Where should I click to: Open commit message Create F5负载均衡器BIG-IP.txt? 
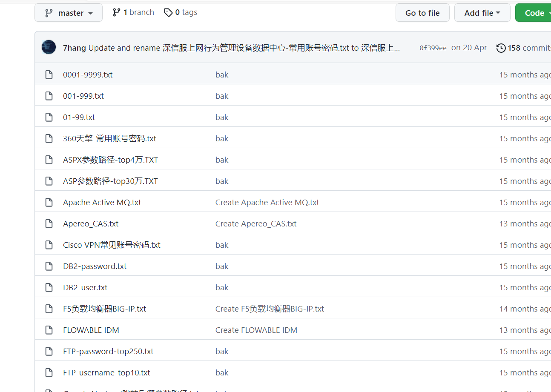pos(270,309)
